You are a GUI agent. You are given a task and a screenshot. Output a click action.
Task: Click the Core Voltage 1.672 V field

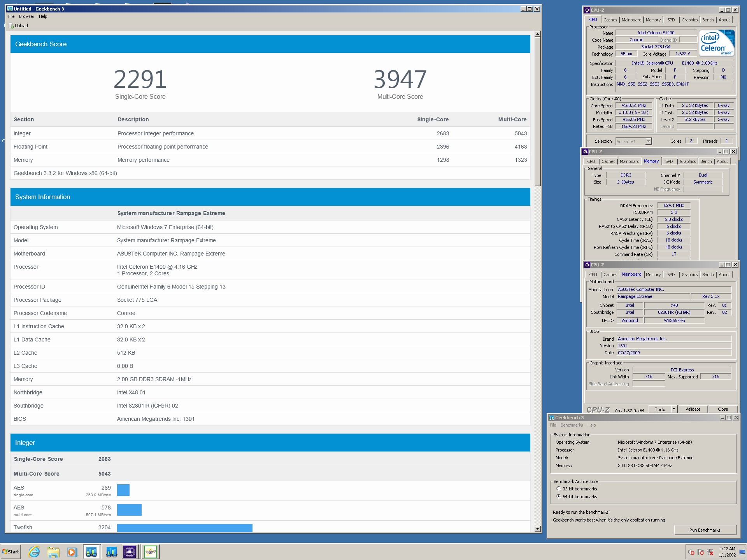click(x=682, y=54)
